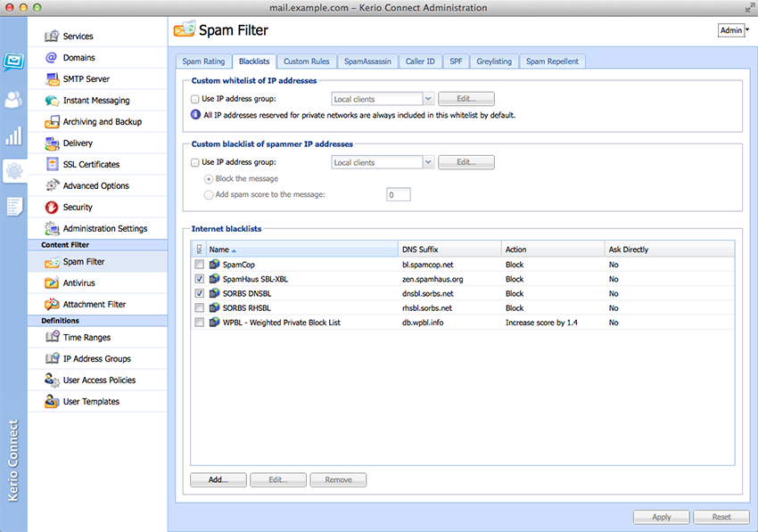
Task: Click the spam score input field
Action: 398,195
